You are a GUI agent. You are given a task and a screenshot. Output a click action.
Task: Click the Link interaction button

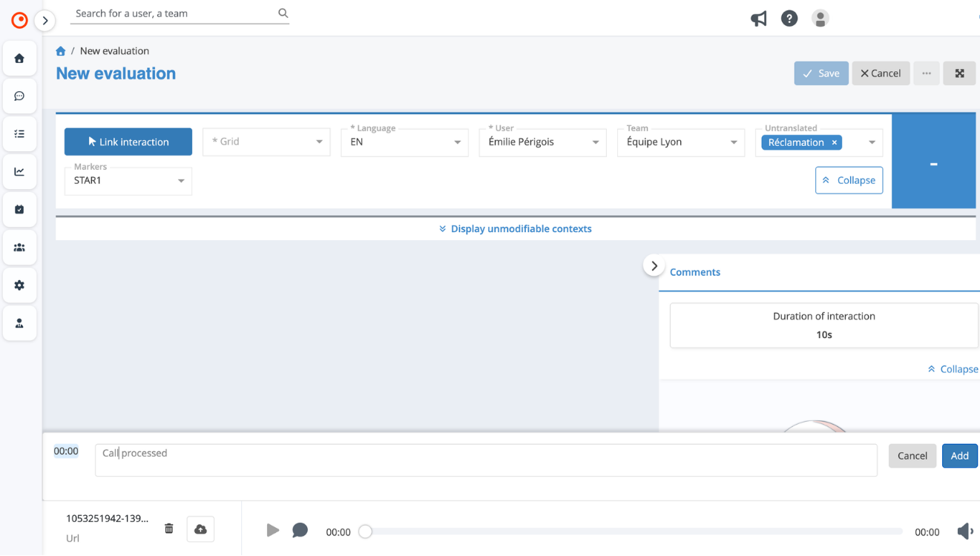point(128,142)
